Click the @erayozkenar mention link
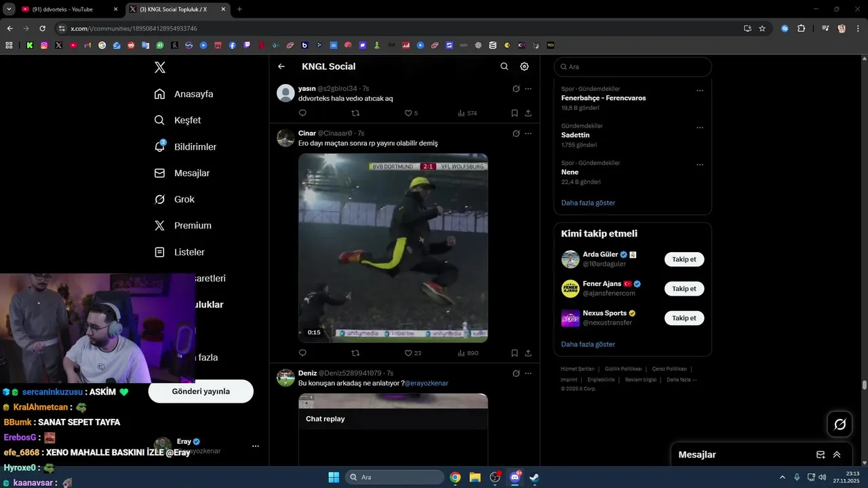 pyautogui.click(x=426, y=384)
